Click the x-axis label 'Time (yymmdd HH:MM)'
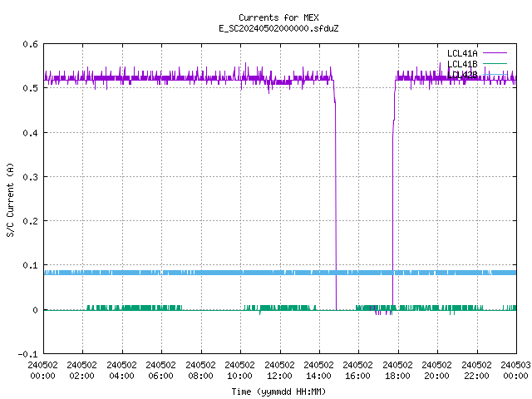Viewport: 532px width, 399px height. (x=278, y=392)
